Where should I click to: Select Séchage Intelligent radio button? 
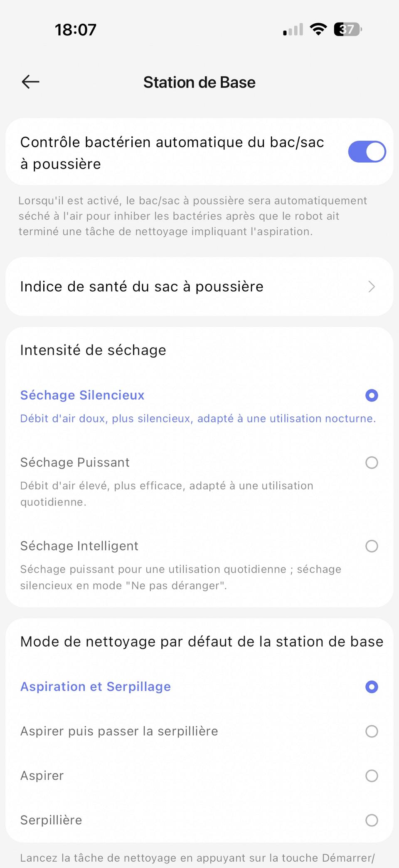click(x=372, y=546)
